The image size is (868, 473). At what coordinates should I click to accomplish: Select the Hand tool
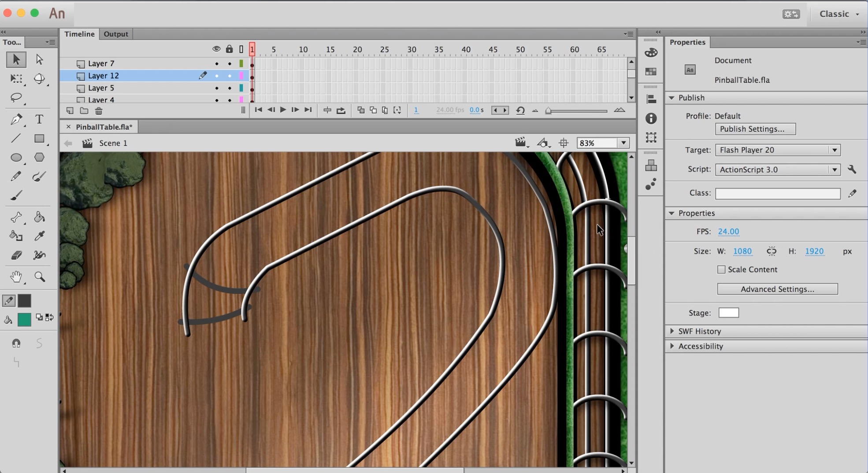(16, 277)
